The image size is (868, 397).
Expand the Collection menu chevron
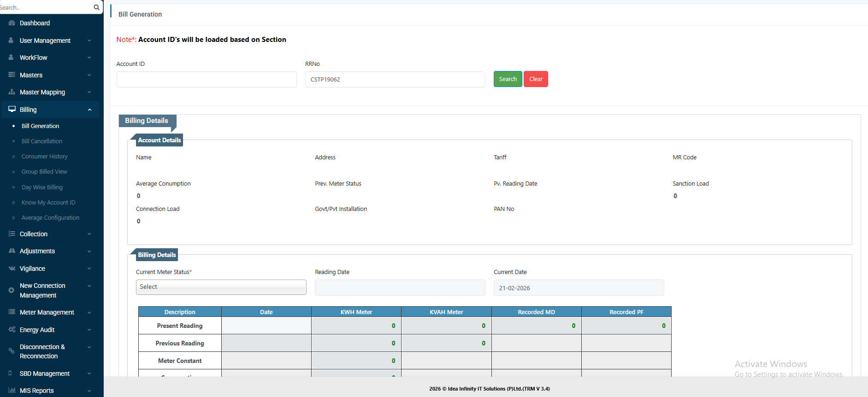89,234
